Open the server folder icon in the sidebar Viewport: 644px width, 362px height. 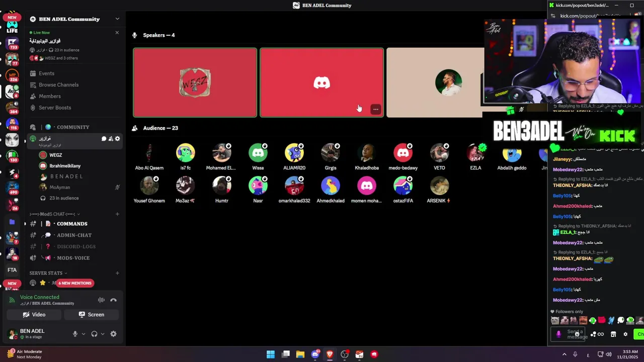[x=12, y=222]
